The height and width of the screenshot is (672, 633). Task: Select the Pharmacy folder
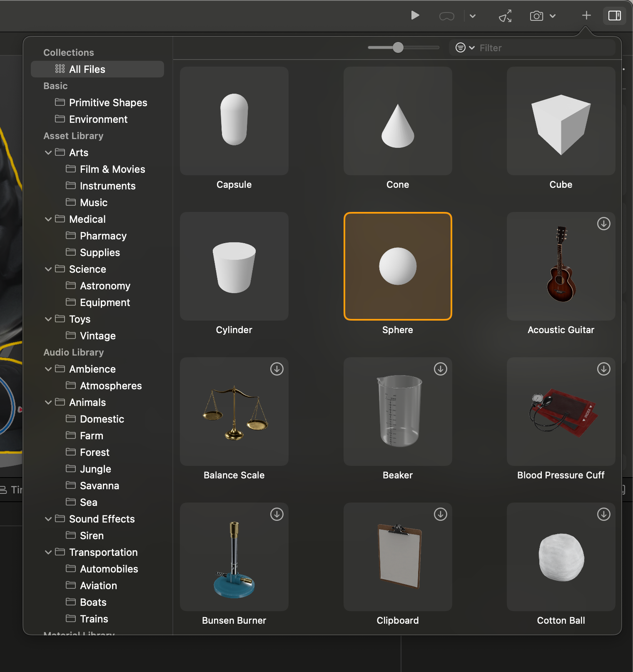point(96,236)
